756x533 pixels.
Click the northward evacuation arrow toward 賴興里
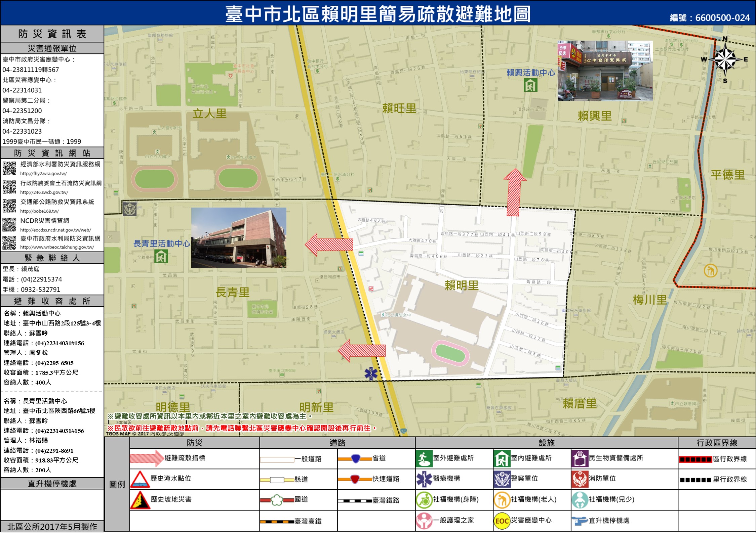[514, 192]
